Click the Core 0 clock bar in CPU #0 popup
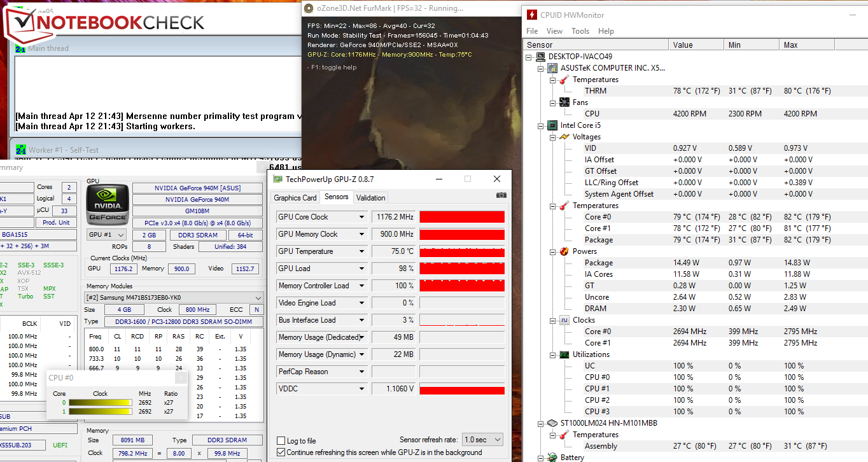This screenshot has height=462, width=868. coord(100,402)
